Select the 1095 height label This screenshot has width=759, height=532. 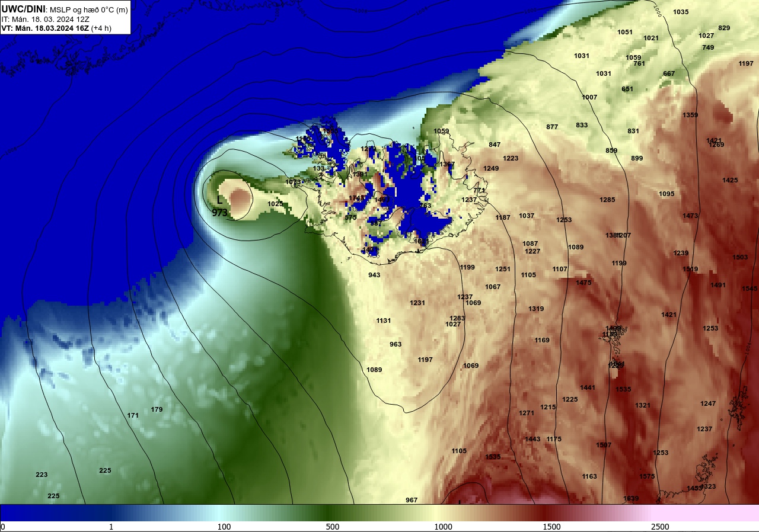point(666,194)
